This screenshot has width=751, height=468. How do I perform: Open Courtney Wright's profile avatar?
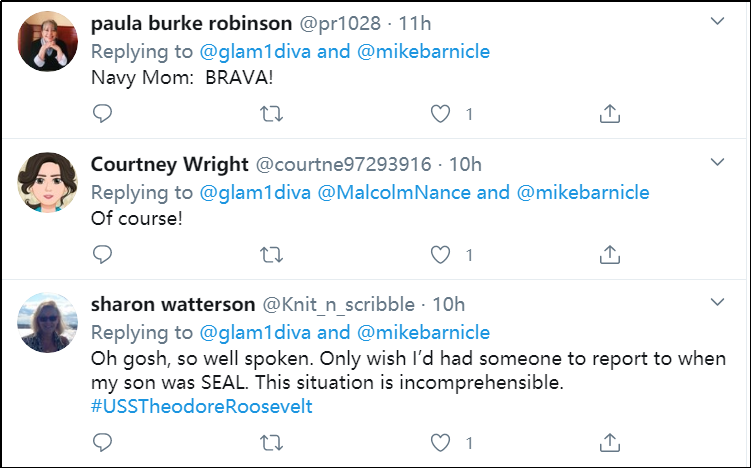pos(46,183)
